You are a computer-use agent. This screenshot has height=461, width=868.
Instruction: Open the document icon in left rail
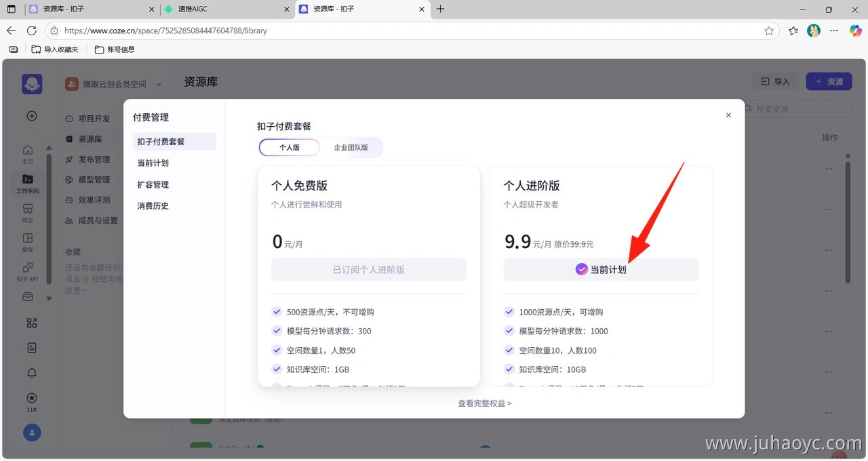tap(32, 348)
